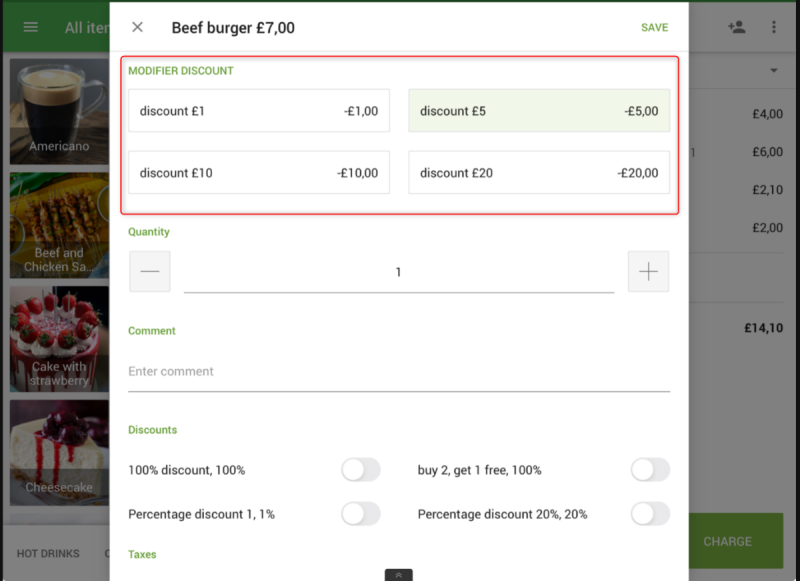Increase quantity with the plus button
Image resolution: width=800 pixels, height=581 pixels.
coord(648,271)
